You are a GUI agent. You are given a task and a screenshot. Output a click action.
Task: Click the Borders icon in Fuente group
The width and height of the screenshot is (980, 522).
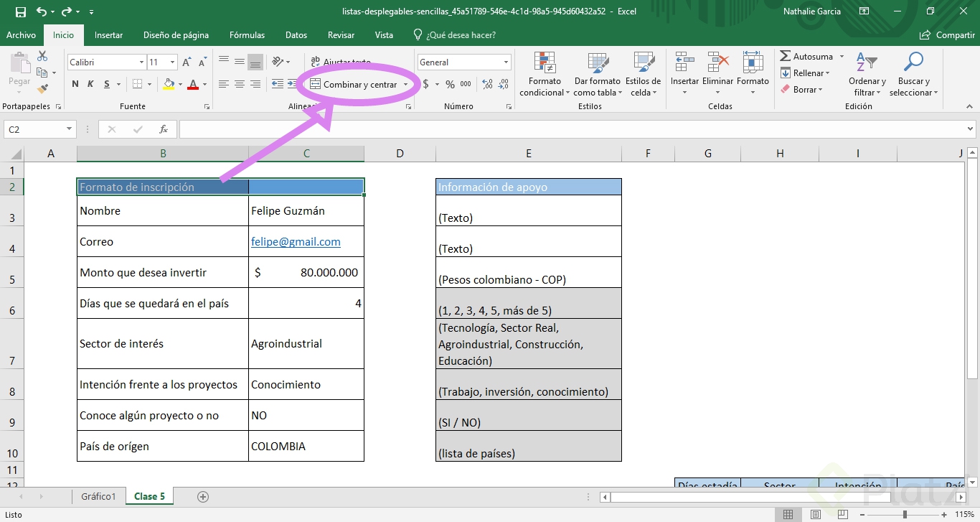click(138, 84)
